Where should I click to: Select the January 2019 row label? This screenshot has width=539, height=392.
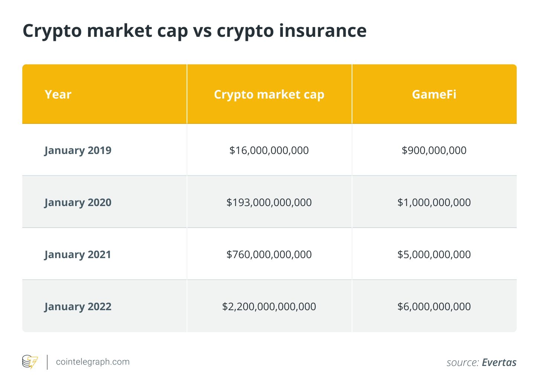click(78, 150)
